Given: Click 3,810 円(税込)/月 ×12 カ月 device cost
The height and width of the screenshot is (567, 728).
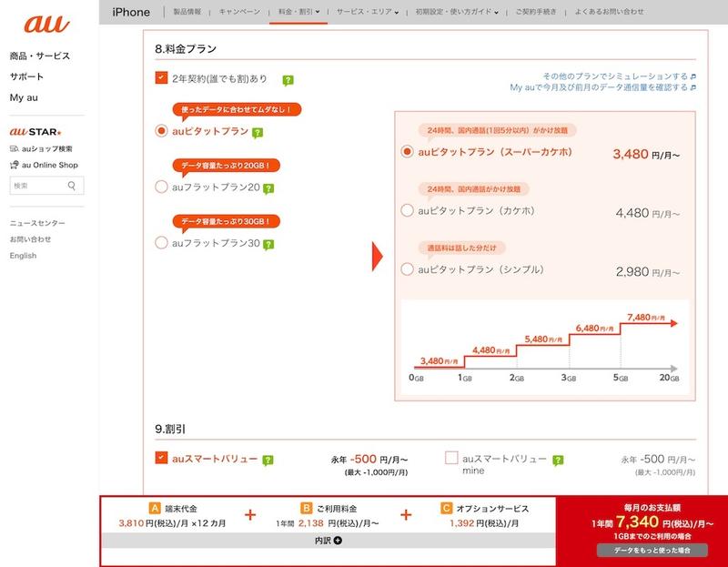Looking at the screenshot, I should (x=172, y=523).
